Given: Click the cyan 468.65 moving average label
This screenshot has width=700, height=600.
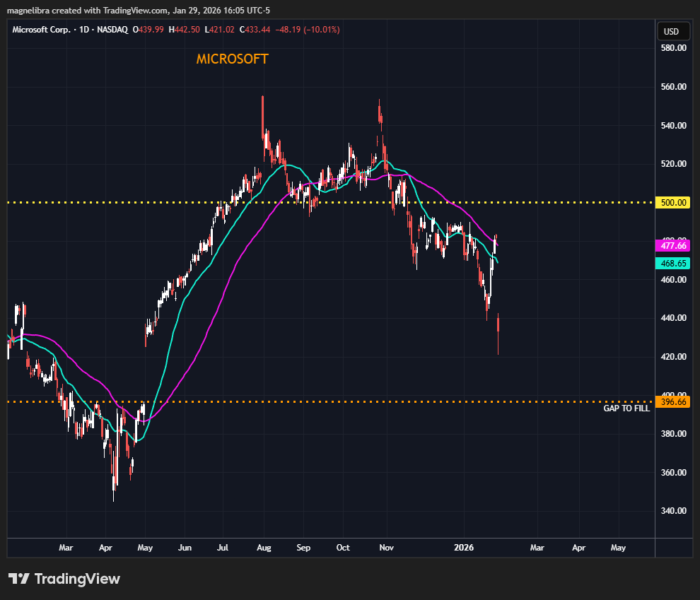Looking at the screenshot, I should (x=672, y=263).
